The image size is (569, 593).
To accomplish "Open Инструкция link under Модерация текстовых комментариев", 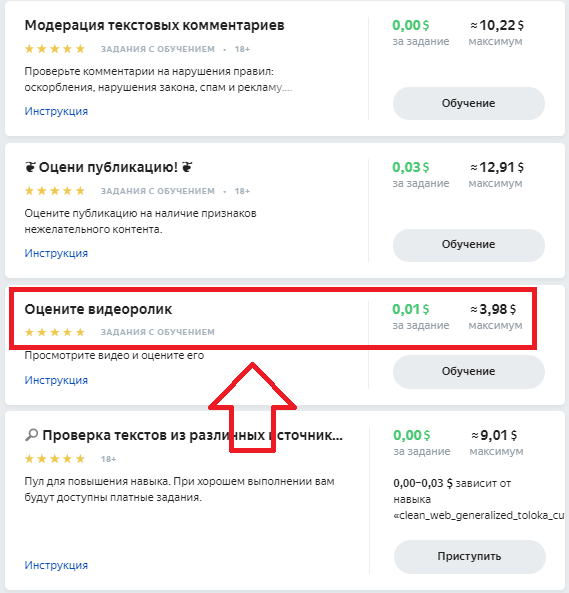I will pos(56,111).
